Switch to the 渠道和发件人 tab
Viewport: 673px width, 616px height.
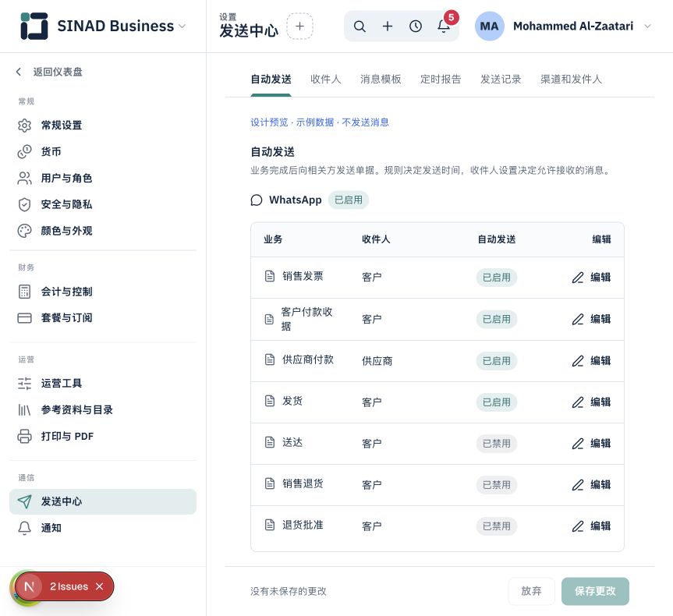click(x=571, y=80)
